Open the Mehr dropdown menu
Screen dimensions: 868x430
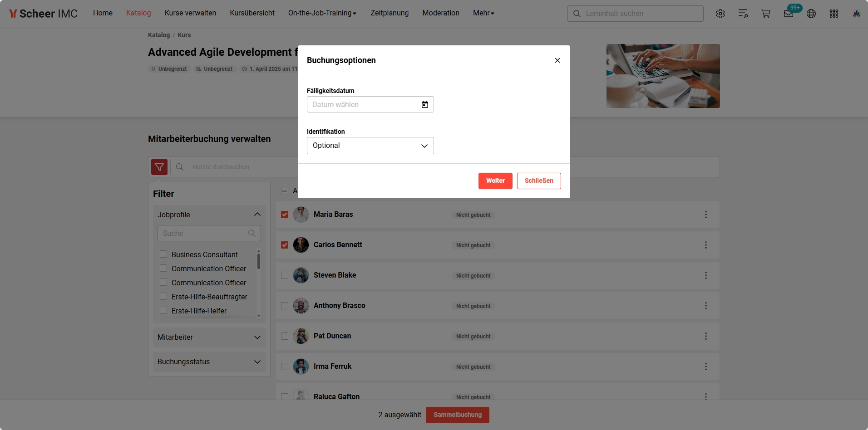pyautogui.click(x=484, y=13)
